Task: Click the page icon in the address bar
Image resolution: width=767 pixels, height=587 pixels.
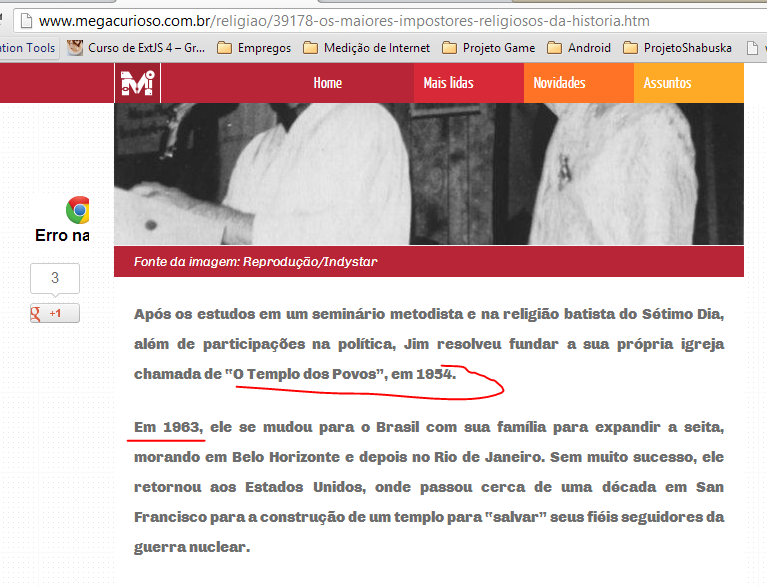Action: [x=27, y=20]
